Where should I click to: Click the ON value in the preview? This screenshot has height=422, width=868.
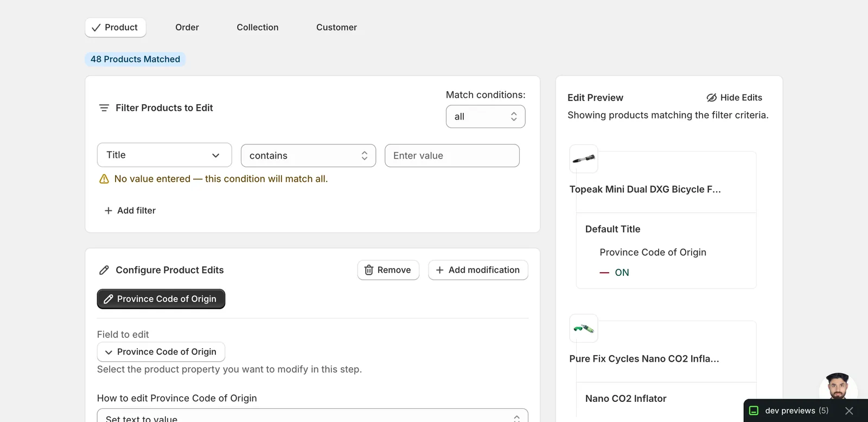pos(622,273)
